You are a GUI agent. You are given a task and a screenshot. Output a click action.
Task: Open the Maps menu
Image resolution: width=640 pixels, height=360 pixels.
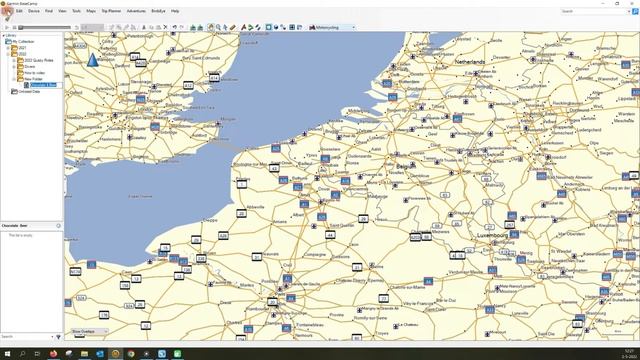point(91,11)
